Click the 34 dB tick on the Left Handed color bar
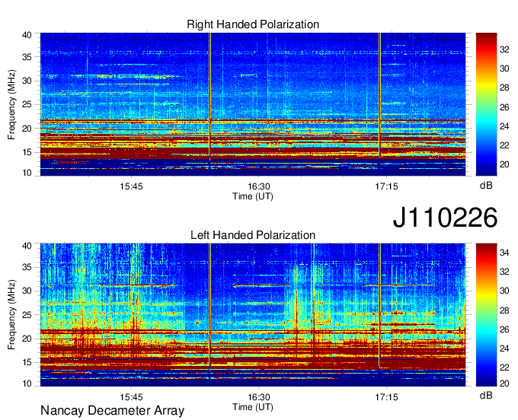518x420 pixels. 504,253
